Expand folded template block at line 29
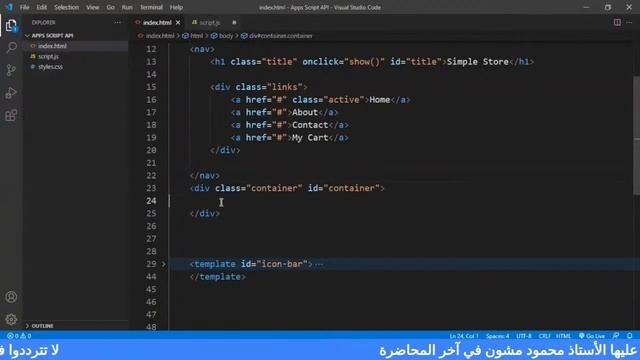Viewport: 640px width, 360px height. tap(164, 264)
